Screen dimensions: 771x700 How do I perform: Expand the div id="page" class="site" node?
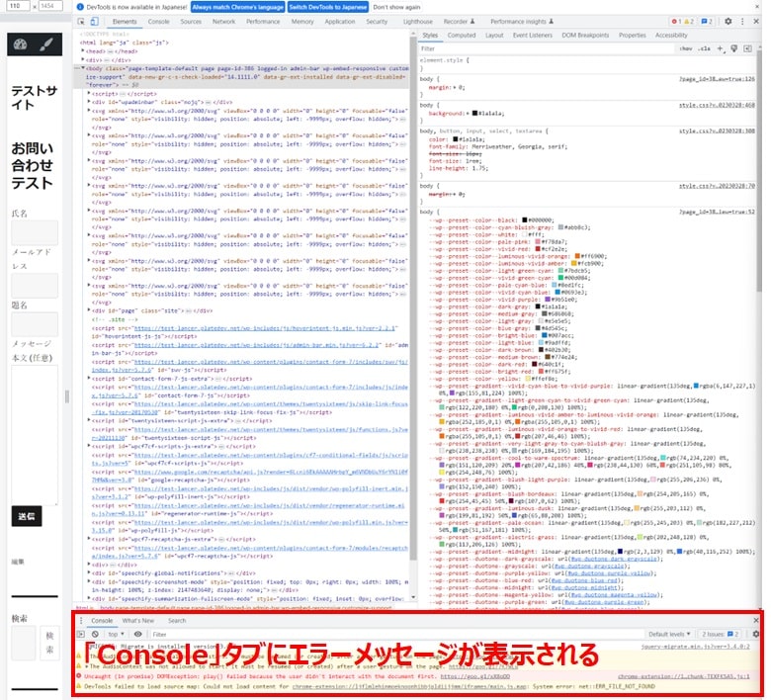[x=89, y=310]
